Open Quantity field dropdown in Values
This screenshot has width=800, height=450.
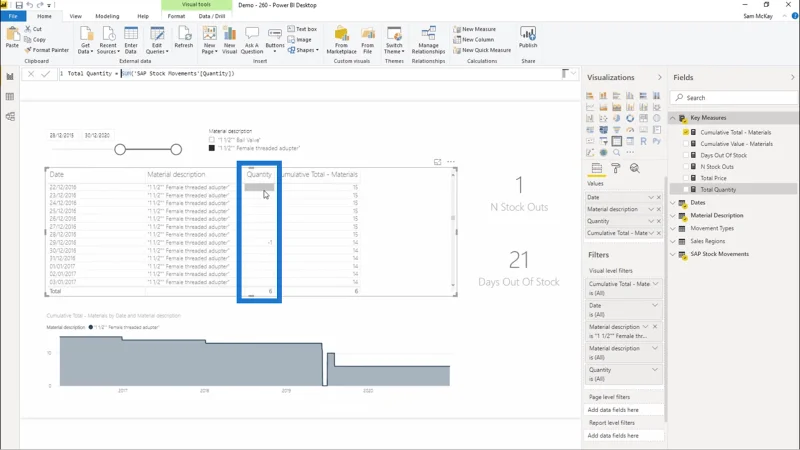(651, 221)
